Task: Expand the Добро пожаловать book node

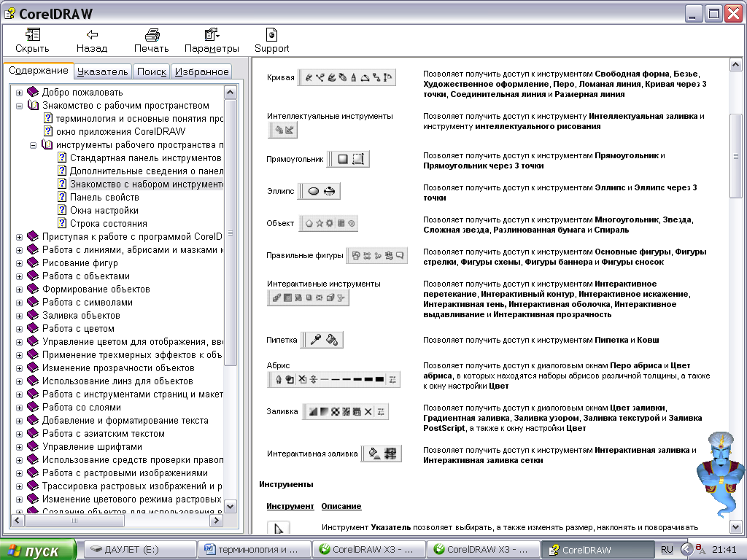Action: click(19, 93)
